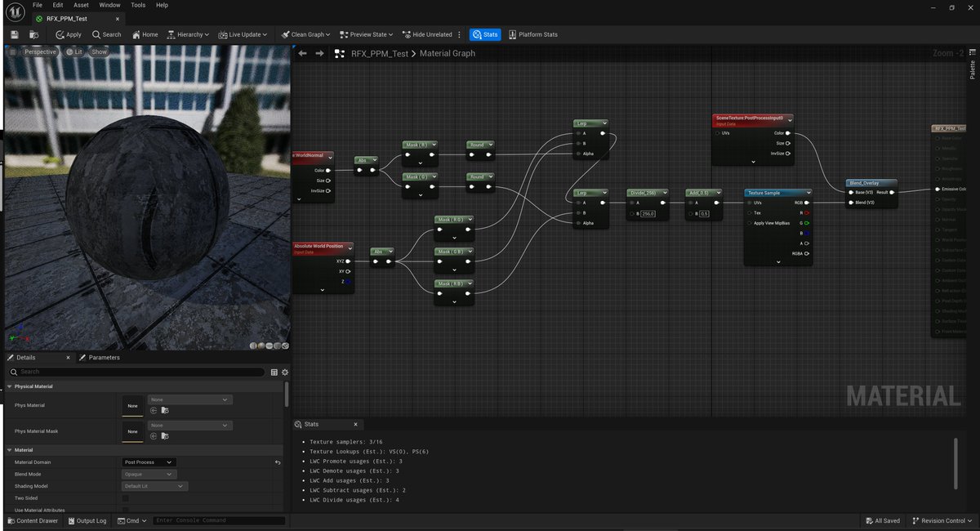This screenshot has width=980, height=531.
Task: Use selected asset for Phys Material
Action: [x=153, y=410]
